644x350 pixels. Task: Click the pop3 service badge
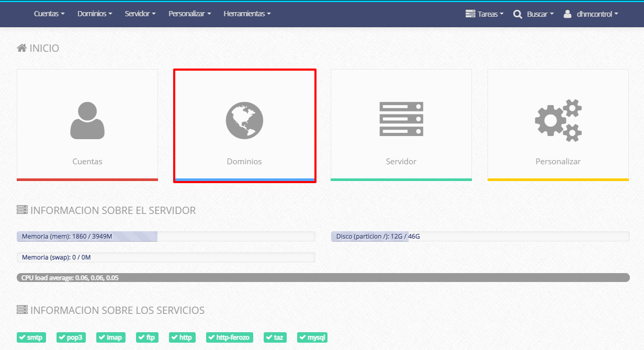point(71,337)
